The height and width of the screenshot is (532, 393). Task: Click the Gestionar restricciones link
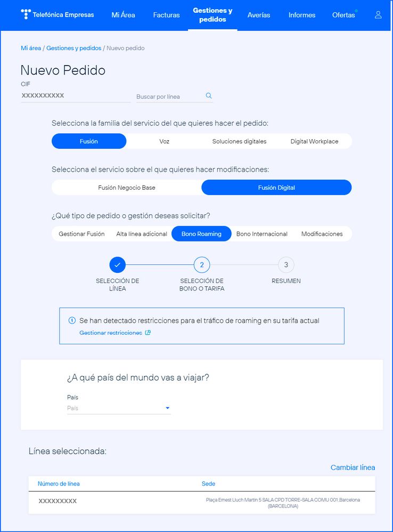point(111,333)
